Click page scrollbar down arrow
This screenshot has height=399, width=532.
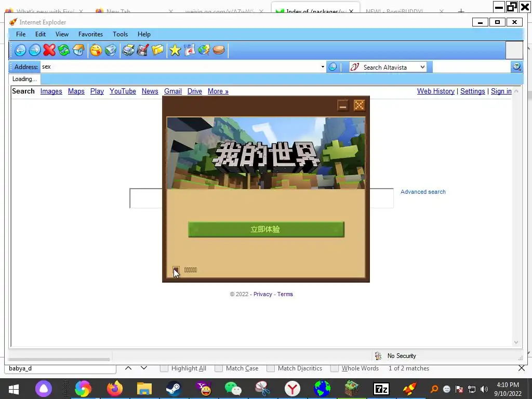[x=516, y=342]
